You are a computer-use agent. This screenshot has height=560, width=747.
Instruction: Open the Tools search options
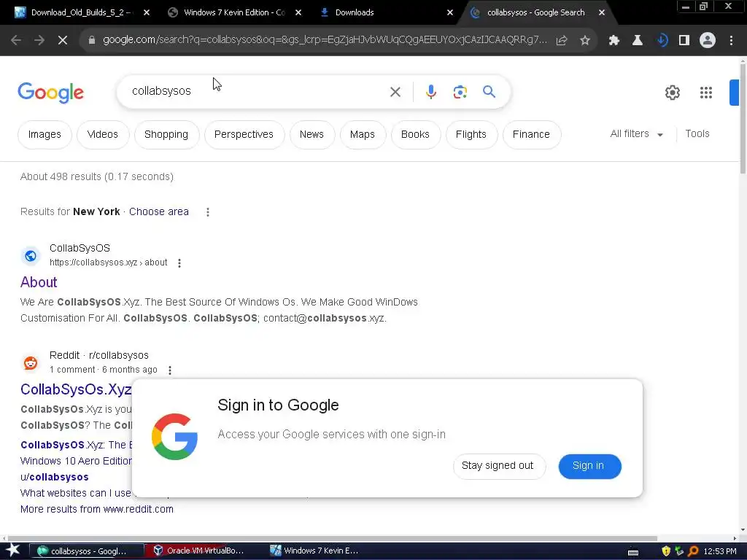[x=697, y=134]
